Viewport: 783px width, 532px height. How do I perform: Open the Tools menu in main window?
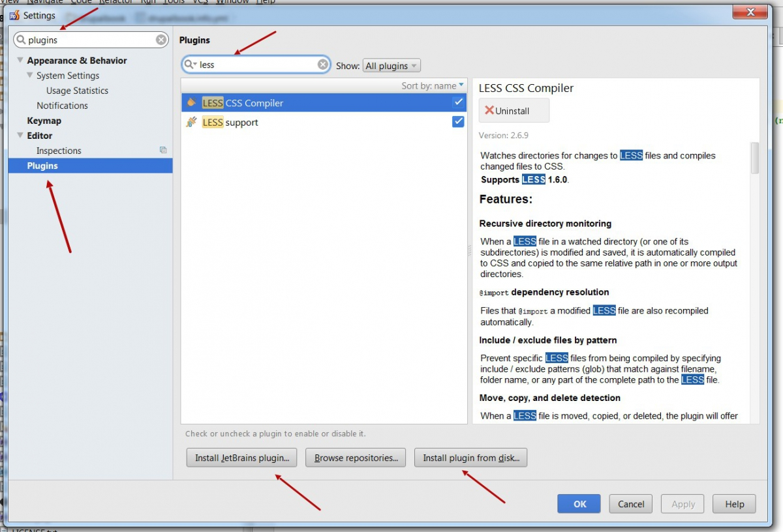pyautogui.click(x=174, y=2)
